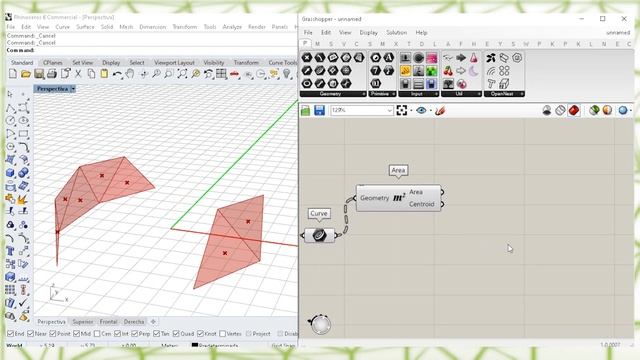Screen dimensions: 640x360
Task: Click the sketch pen icon in Grasshopper toolbar
Action: 440,110
